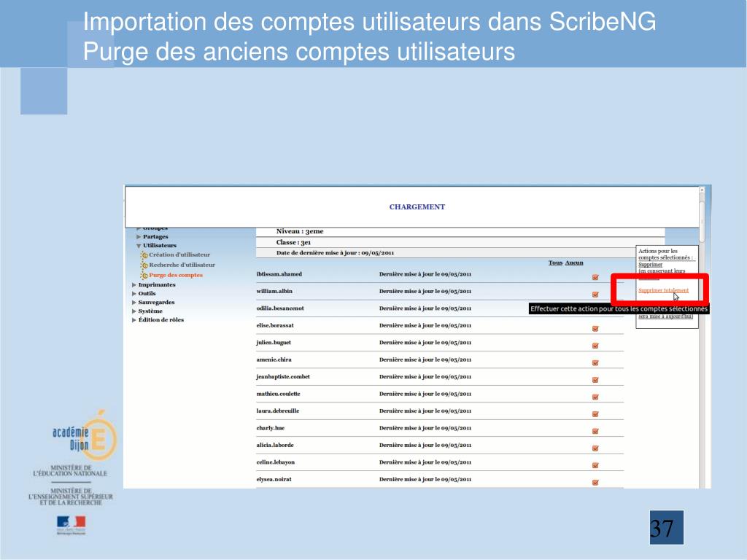
Task: Expand the Imprimantes section arrow
Action: pos(134,285)
